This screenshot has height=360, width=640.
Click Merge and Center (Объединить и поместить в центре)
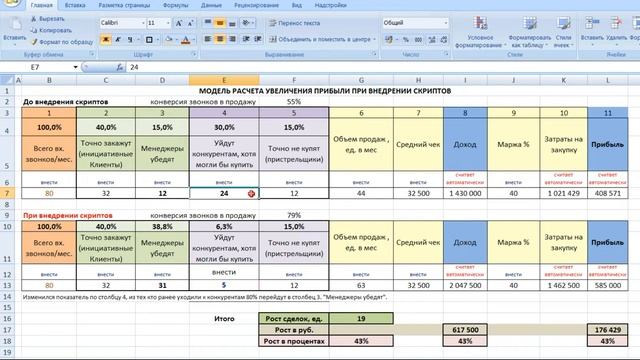[320, 40]
